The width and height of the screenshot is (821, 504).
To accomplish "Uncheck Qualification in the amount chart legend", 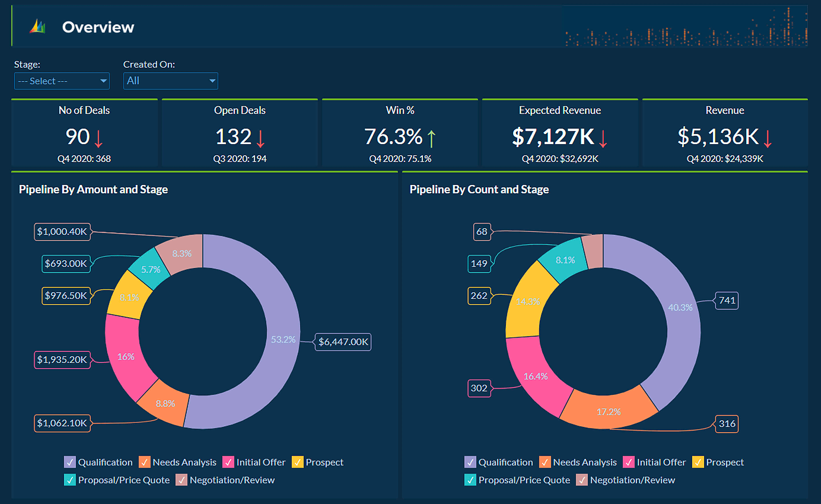I will pyautogui.click(x=70, y=462).
